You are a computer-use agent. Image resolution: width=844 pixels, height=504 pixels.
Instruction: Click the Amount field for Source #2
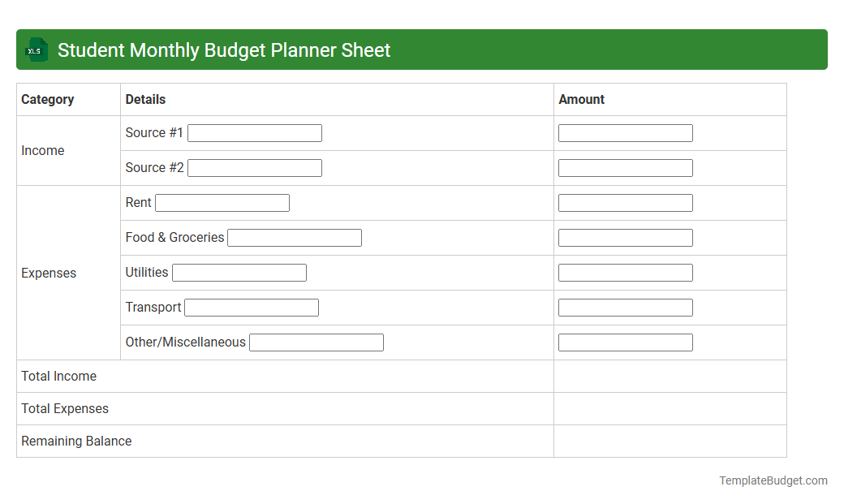(625, 167)
